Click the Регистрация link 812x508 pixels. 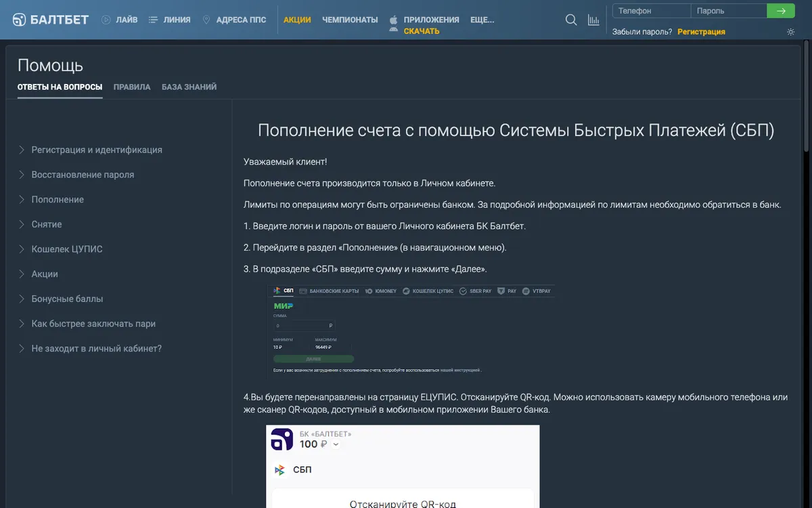[x=701, y=32]
